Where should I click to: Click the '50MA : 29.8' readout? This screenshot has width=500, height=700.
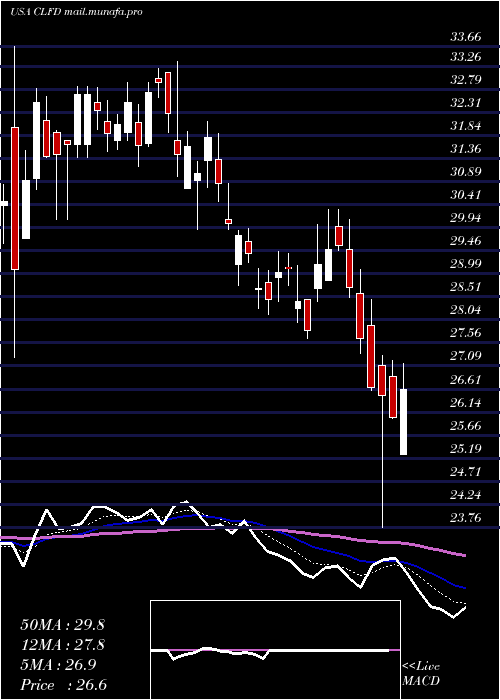pos(62,625)
